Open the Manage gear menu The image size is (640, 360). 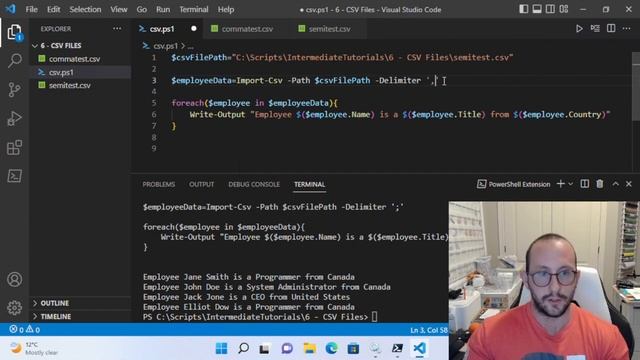pos(14,308)
